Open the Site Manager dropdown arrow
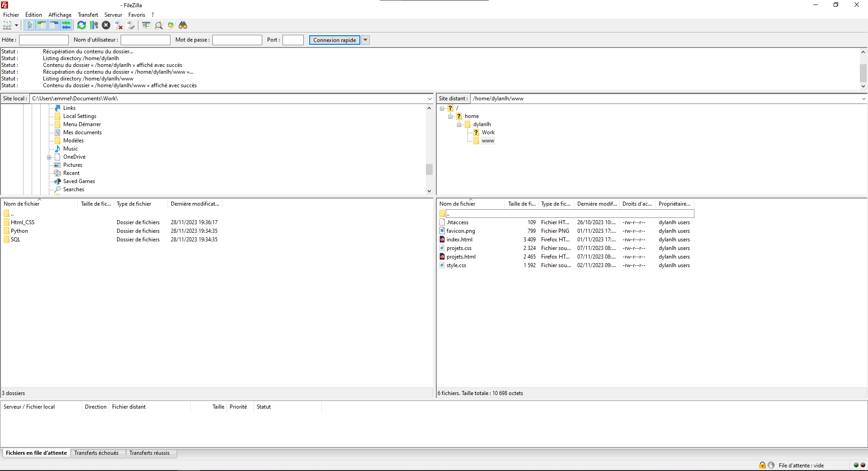 pos(16,25)
